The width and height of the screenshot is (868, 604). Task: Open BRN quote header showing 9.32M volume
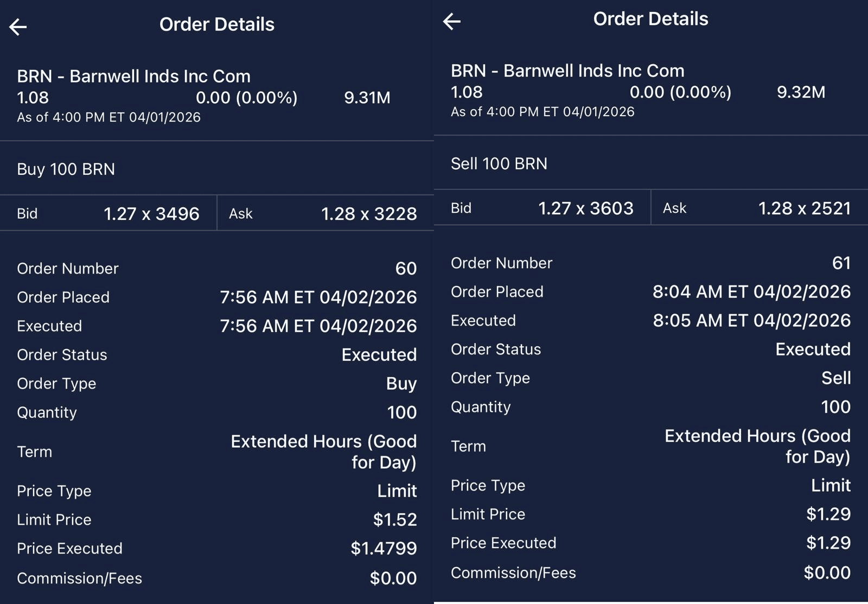click(637, 91)
